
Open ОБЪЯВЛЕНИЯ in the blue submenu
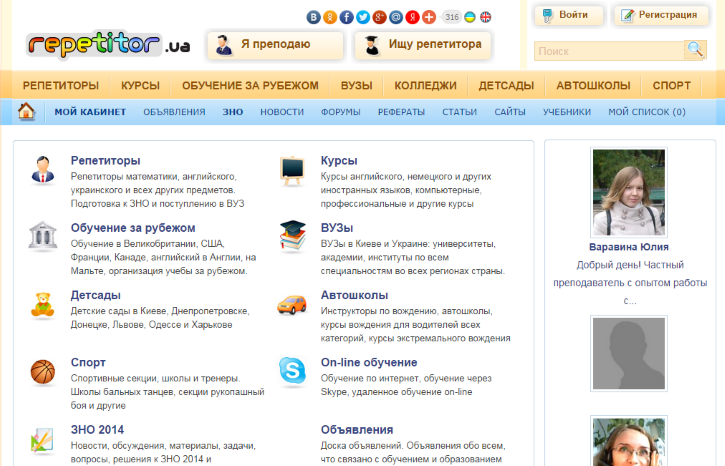coord(174,112)
